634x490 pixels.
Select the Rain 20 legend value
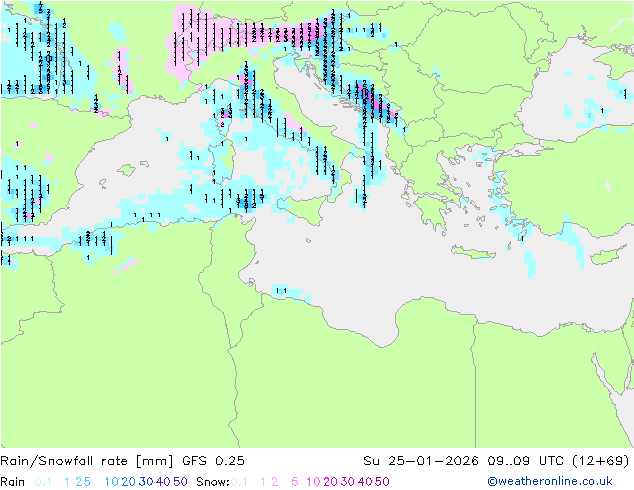pyautogui.click(x=128, y=482)
